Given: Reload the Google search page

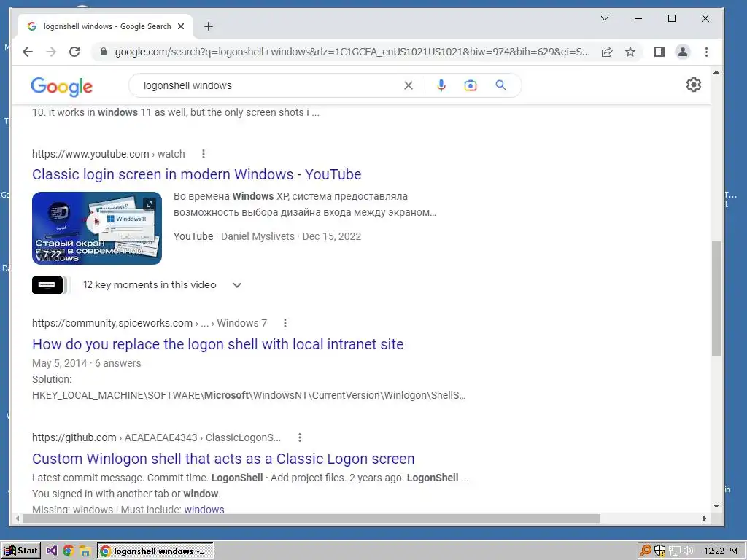Looking at the screenshot, I should tap(74, 52).
